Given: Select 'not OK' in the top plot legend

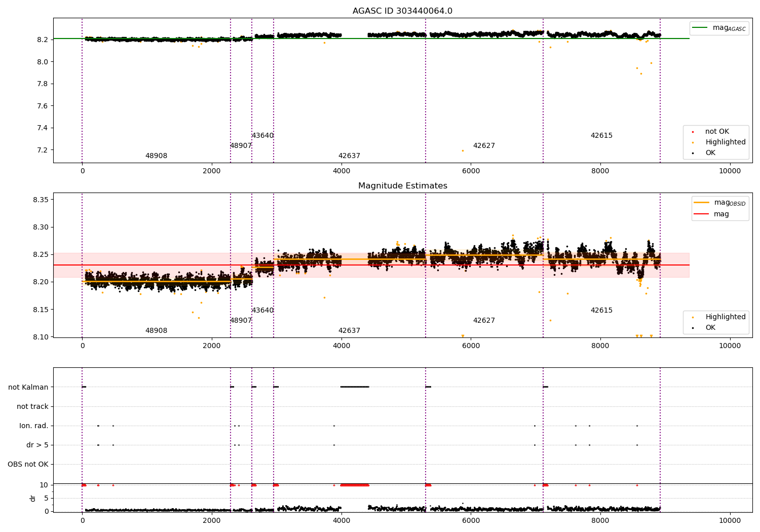Looking at the screenshot, I should (x=717, y=132).
